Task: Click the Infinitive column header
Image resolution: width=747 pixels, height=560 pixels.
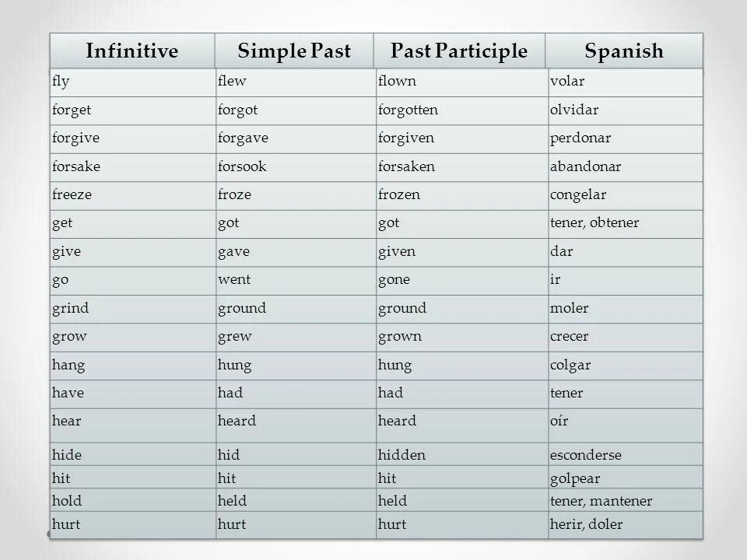Action: click(132, 51)
